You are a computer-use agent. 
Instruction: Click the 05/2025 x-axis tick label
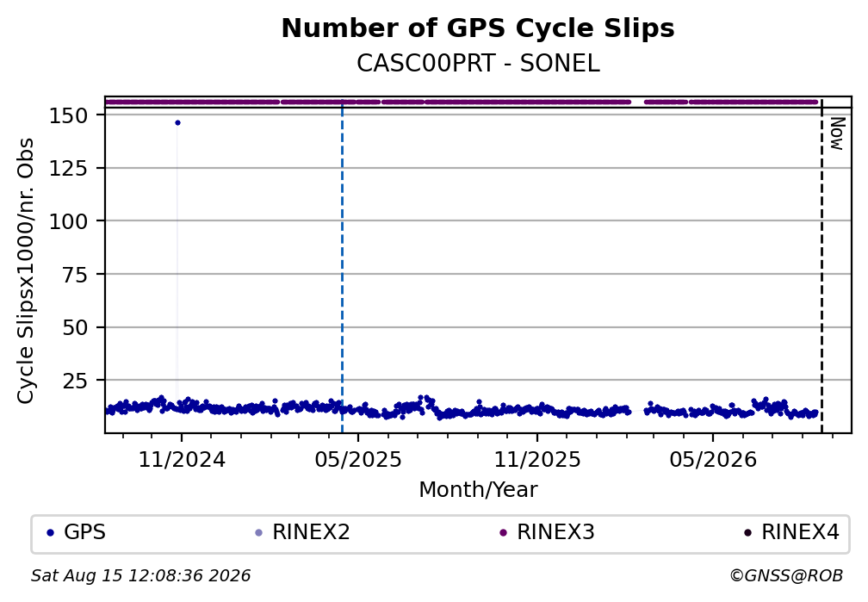point(358,460)
